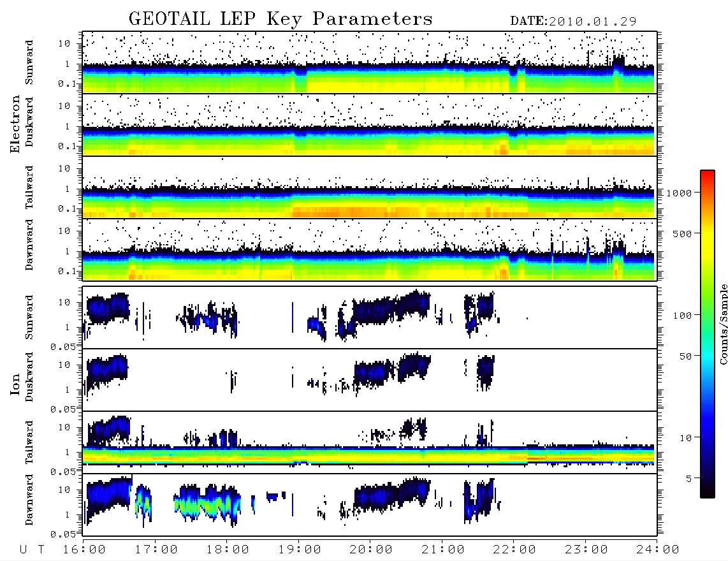This screenshot has height=561, width=728.
Task: Click the "23:00" time tick label
Action: tap(586, 550)
